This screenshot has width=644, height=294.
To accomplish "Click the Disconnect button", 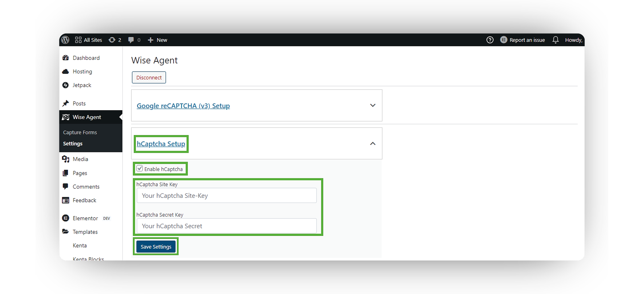I will [x=149, y=77].
